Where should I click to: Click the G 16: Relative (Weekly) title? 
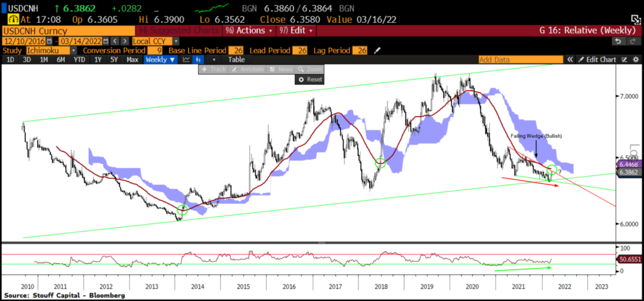tap(589, 30)
